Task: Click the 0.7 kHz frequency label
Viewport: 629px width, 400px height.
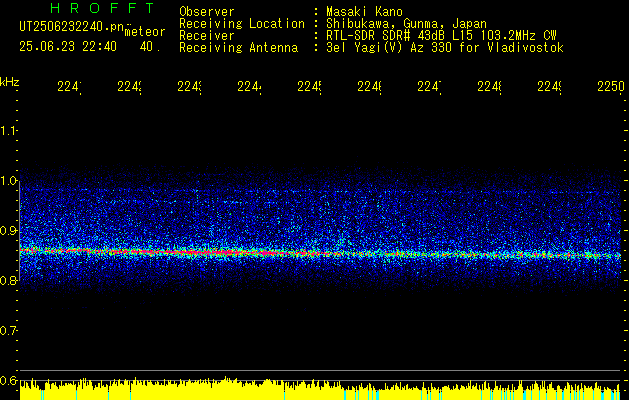Action: point(8,331)
